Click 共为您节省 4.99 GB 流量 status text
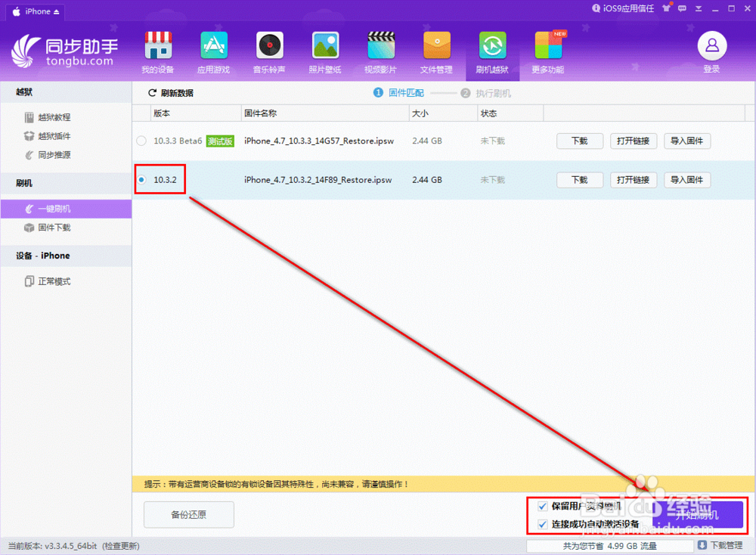This screenshot has height=555, width=756. (x=609, y=546)
